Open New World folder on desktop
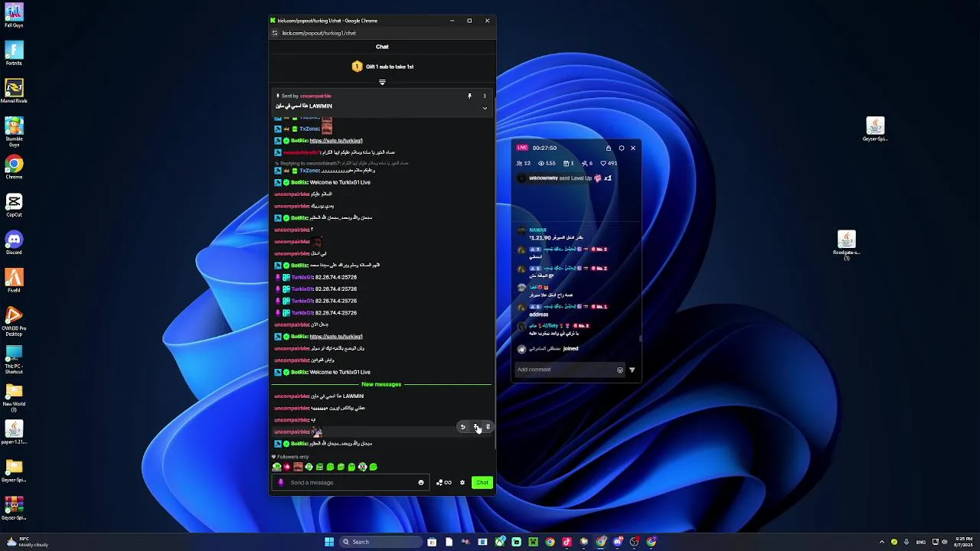The image size is (980, 551). pos(14,397)
